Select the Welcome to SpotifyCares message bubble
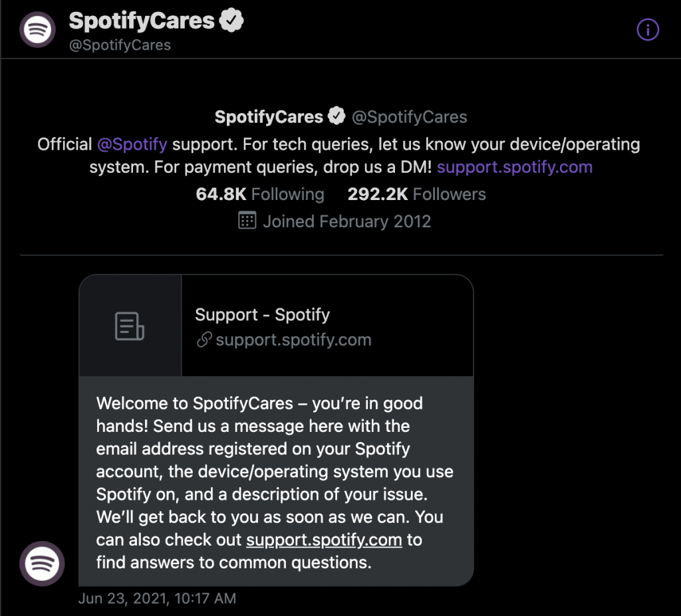The image size is (681, 616). [276, 482]
